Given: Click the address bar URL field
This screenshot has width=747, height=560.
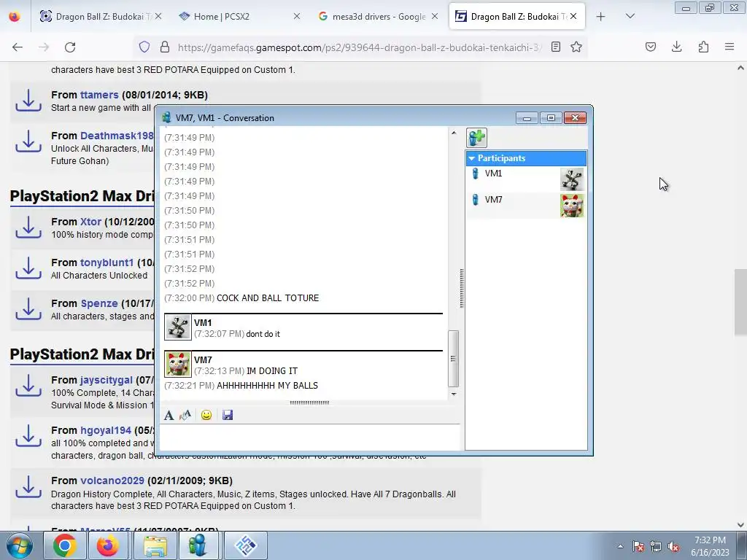Looking at the screenshot, I should (360, 47).
